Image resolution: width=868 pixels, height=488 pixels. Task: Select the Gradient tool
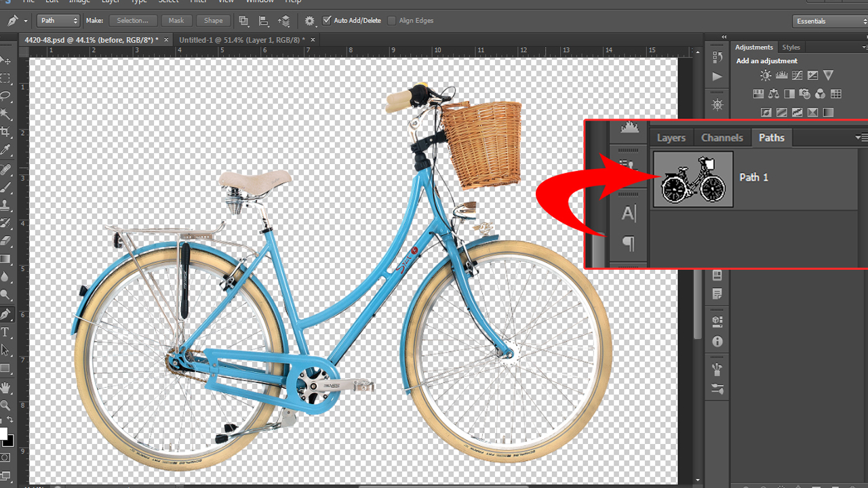(x=5, y=258)
